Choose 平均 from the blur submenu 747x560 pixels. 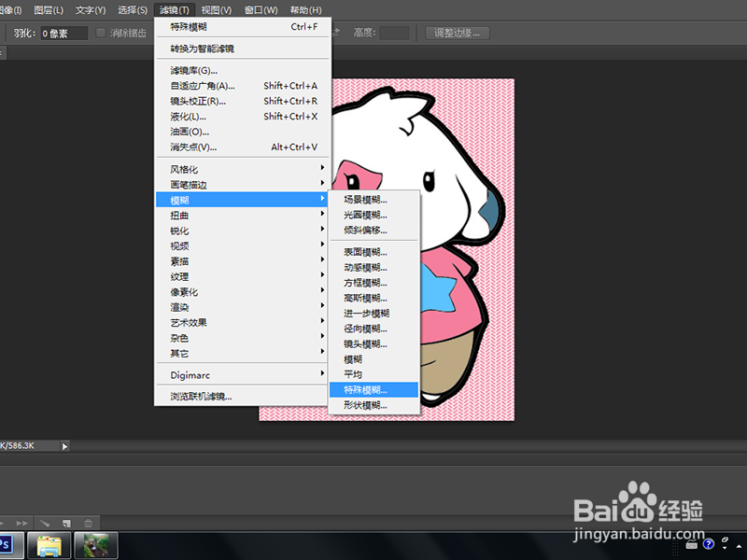point(374,374)
